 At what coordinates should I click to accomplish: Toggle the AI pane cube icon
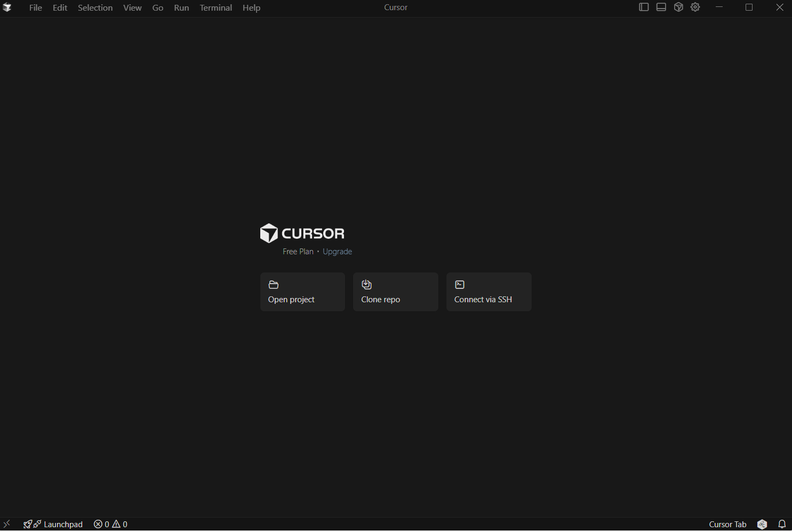click(x=678, y=7)
